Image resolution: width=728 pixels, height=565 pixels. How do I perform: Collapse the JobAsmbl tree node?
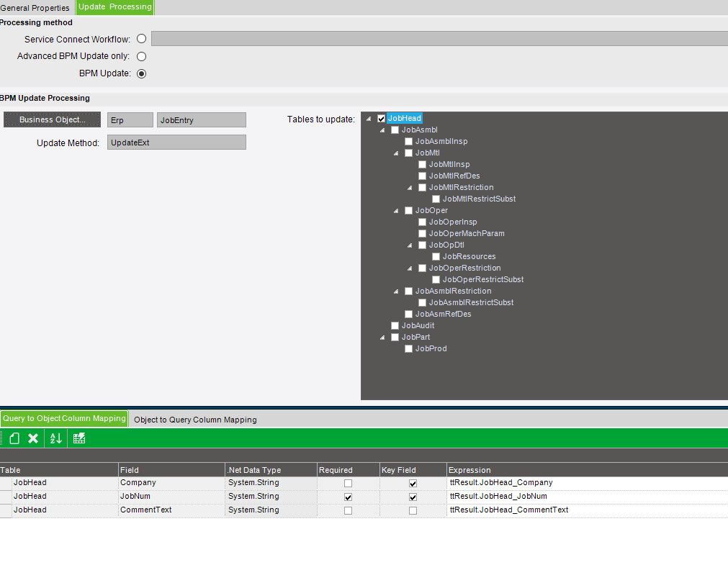click(382, 130)
